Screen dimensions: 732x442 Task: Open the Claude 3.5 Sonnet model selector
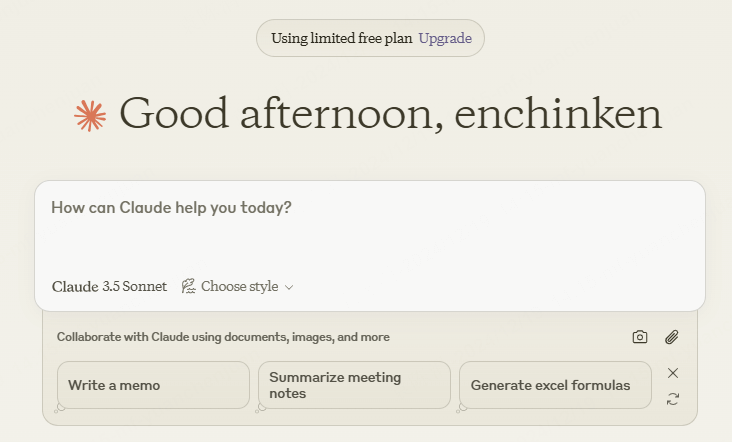click(109, 286)
